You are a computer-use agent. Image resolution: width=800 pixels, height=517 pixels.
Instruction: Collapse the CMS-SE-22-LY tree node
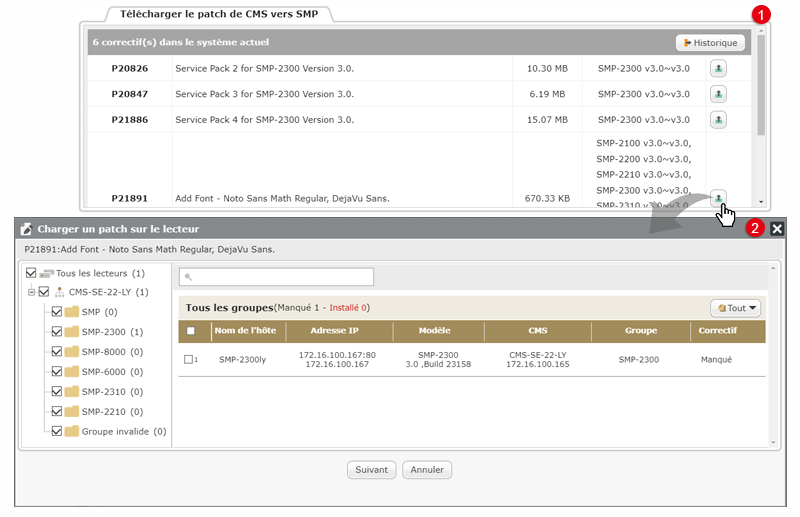point(31,292)
